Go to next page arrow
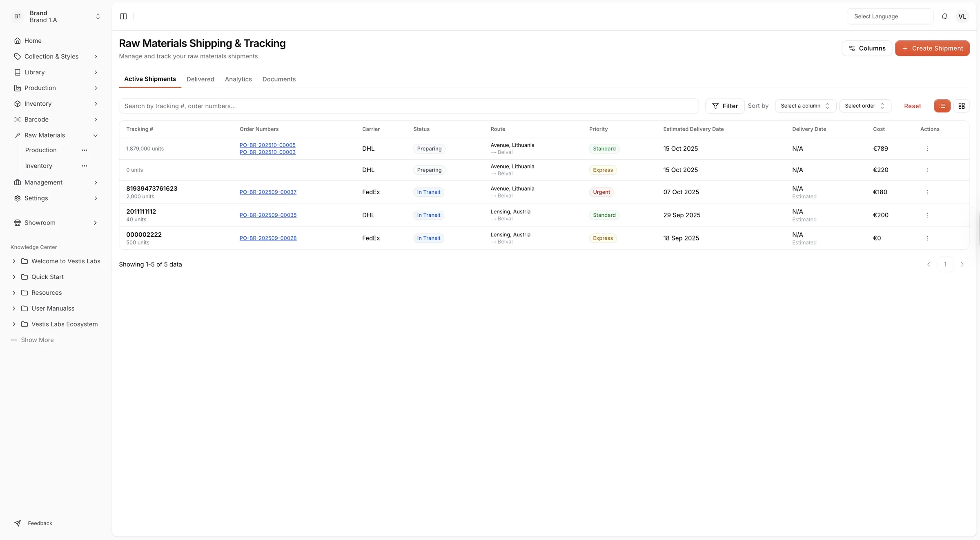Image resolution: width=980 pixels, height=540 pixels. [962, 264]
